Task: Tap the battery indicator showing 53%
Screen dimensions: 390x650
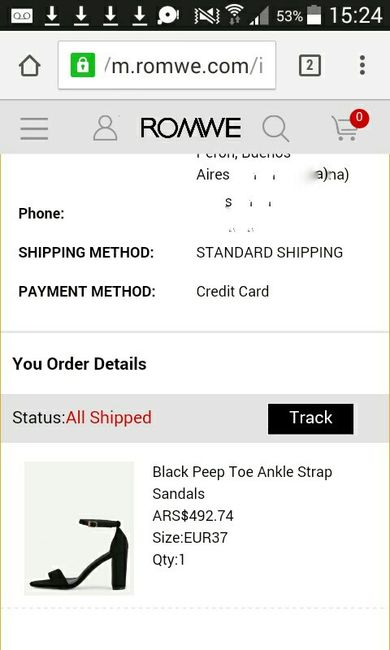Action: 315,15
